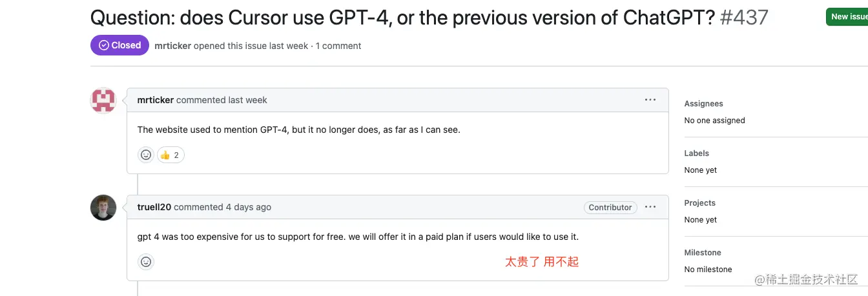Click the Contributor badge
This screenshot has width=868, height=296.
[x=610, y=208]
